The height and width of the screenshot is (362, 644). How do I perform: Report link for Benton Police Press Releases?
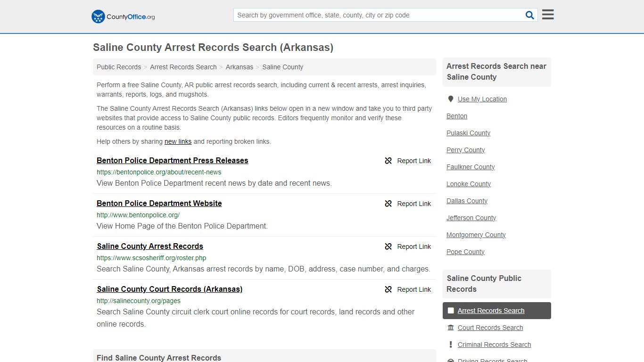(408, 161)
